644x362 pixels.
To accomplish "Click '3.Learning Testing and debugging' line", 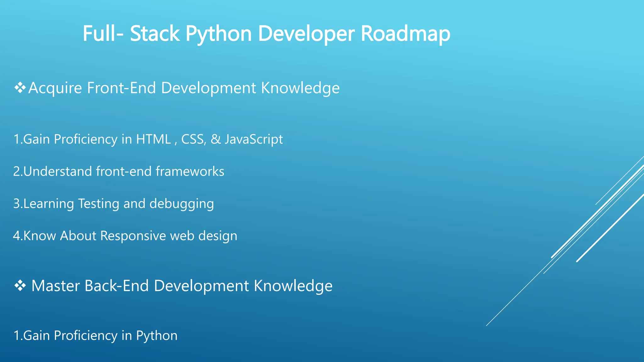I will coord(114,204).
